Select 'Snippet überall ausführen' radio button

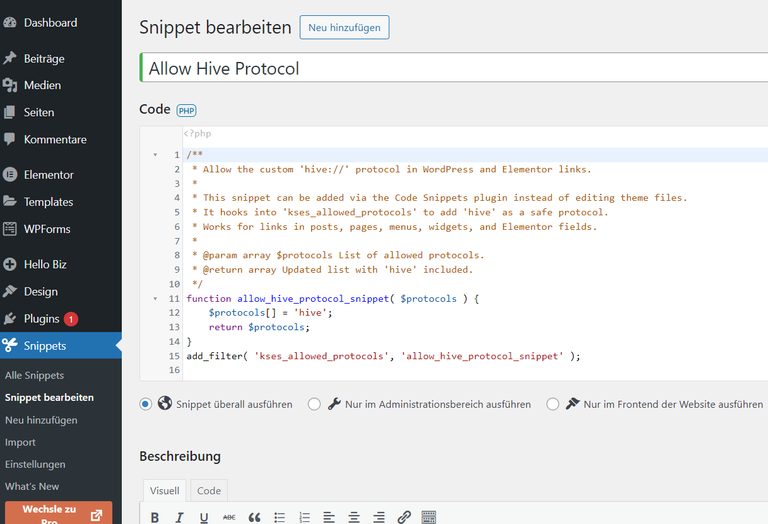tap(145, 404)
